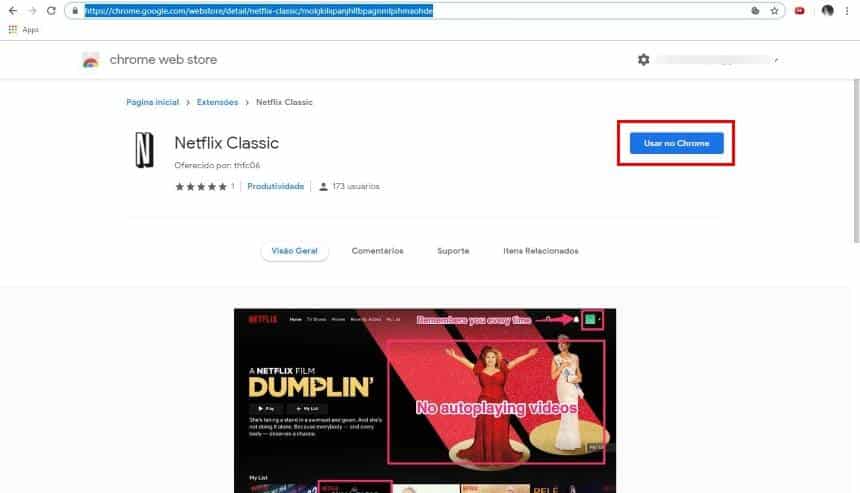The height and width of the screenshot is (493, 860).
Task: Click the Netflix Classic breadcrumb text
Action: [x=284, y=103]
